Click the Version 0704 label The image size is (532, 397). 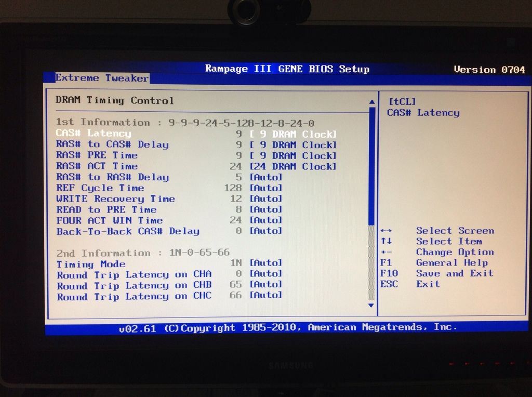pos(489,70)
